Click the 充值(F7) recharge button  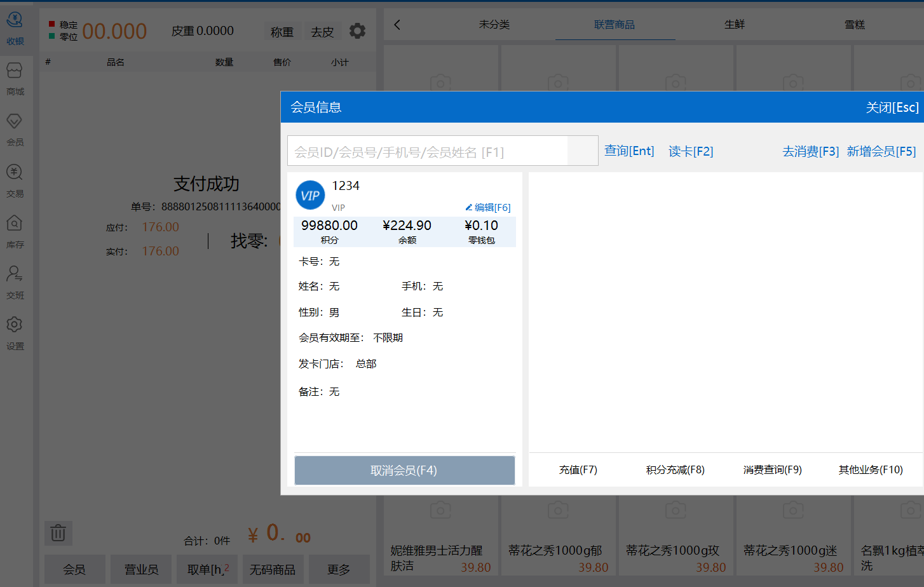pos(578,469)
